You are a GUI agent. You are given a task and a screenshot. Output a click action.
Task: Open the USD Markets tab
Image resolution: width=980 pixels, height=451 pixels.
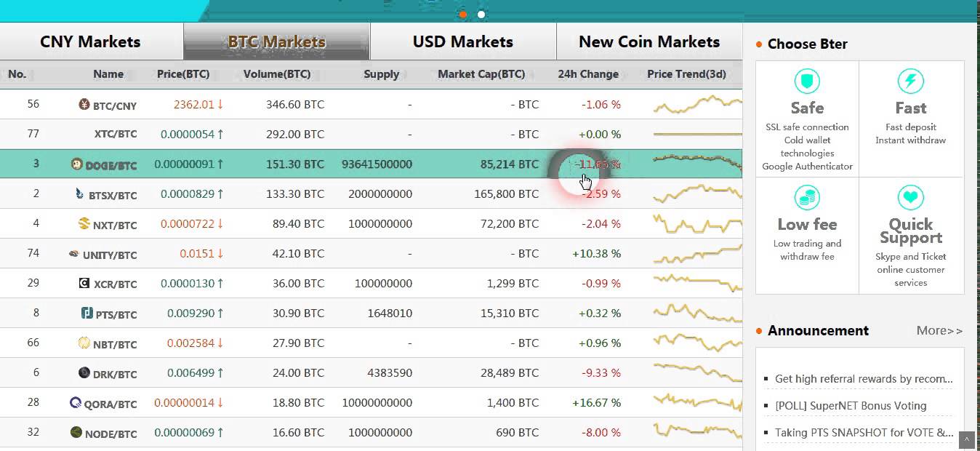coord(463,41)
